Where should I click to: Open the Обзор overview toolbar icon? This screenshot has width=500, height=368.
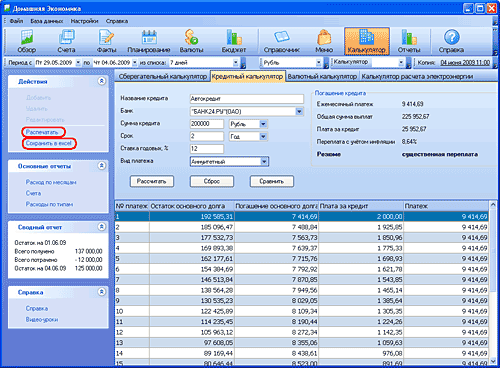click(x=27, y=41)
